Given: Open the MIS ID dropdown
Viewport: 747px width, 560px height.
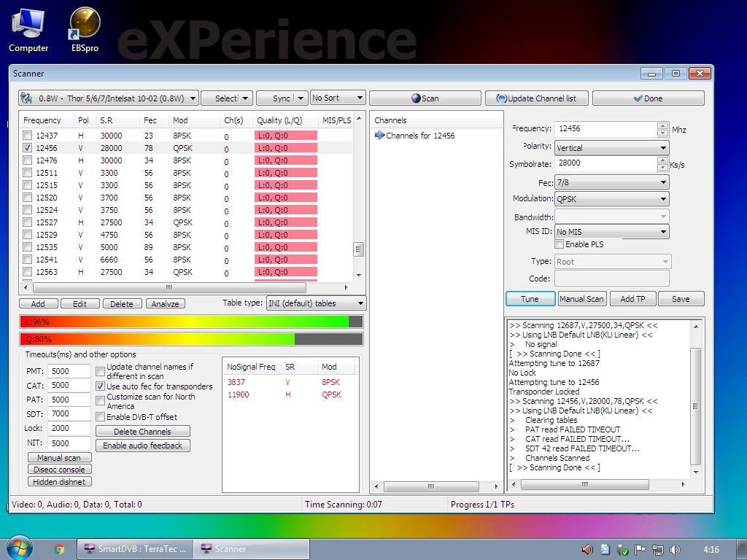Looking at the screenshot, I should point(612,231).
